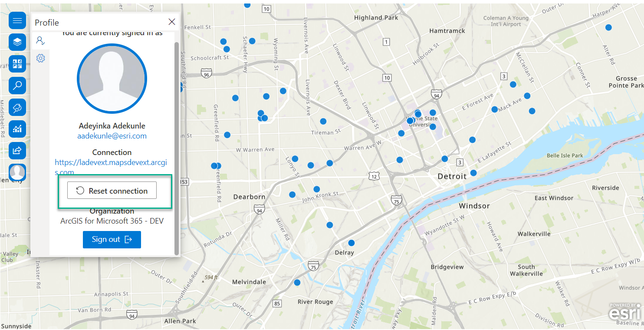Click the Reset connection button
Image resolution: width=644 pixels, height=330 pixels.
pyautogui.click(x=112, y=190)
